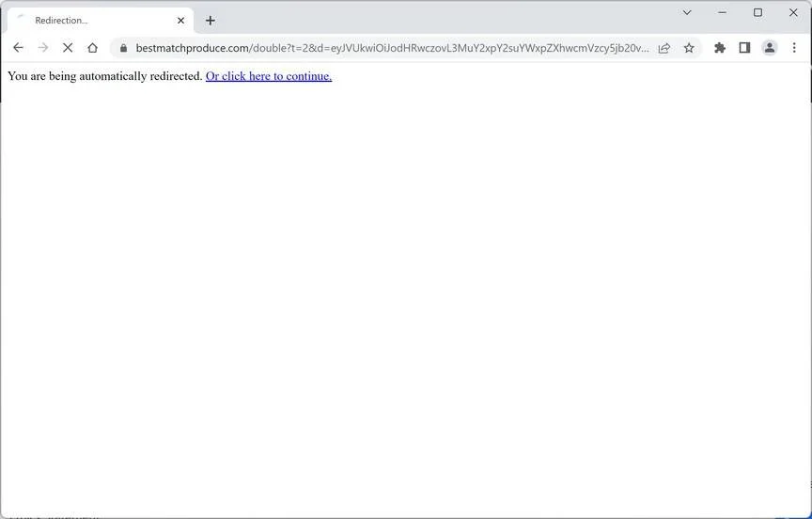Viewport: 812px width, 519px height.
Task: Expand the tab search dropdown
Action: click(687, 12)
